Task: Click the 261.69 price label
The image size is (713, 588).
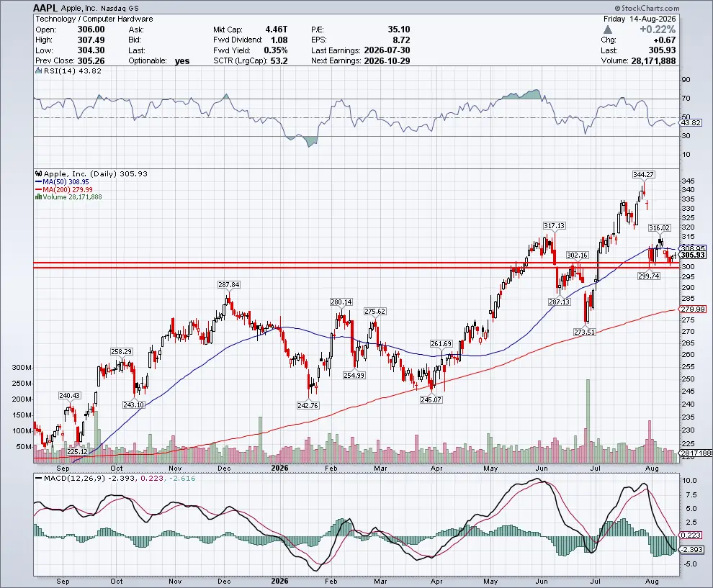Action: point(441,343)
